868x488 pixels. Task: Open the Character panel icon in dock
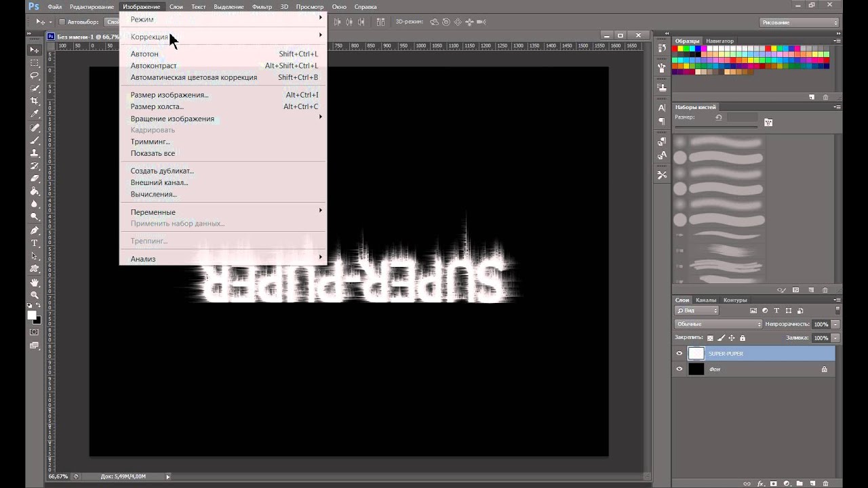pyautogui.click(x=663, y=108)
